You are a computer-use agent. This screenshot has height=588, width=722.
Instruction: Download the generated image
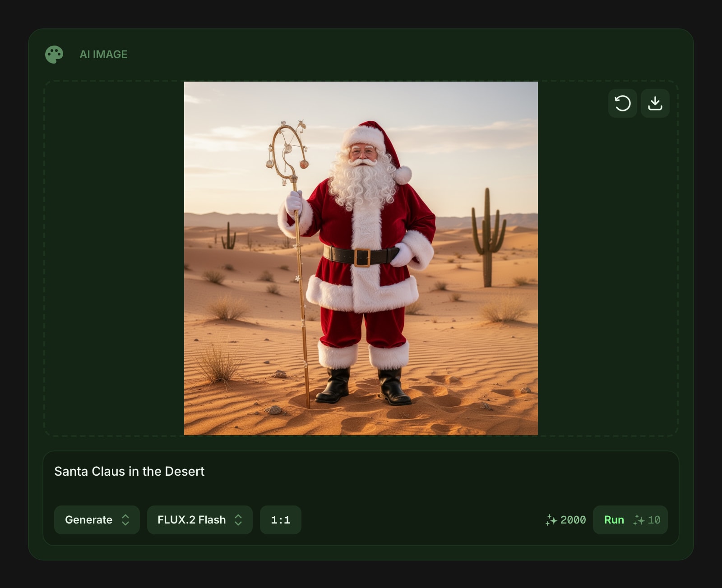[655, 103]
